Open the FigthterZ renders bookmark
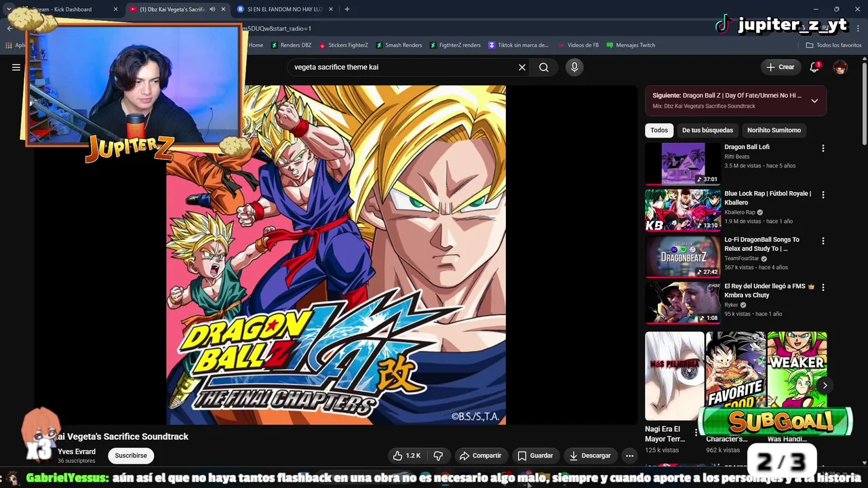Screen dimensions: 868x488 455,45
